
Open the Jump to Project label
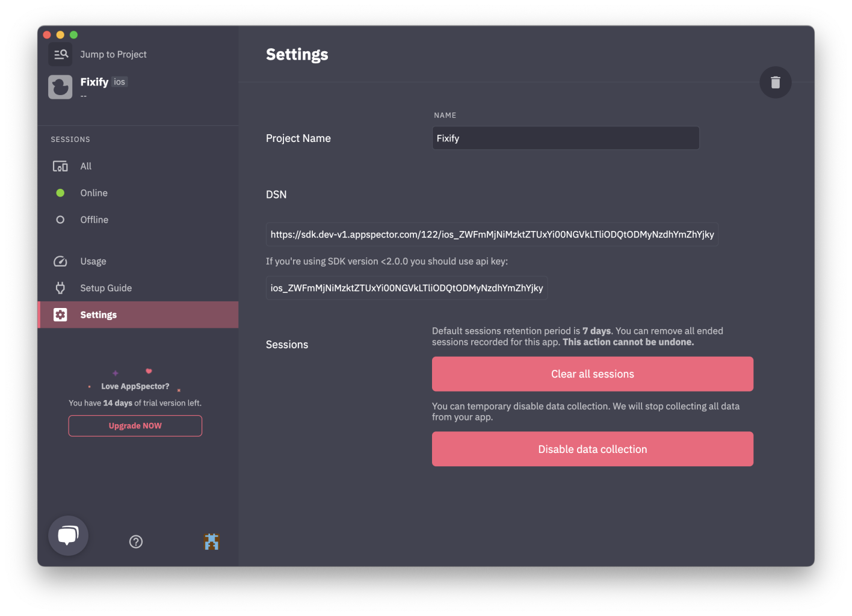113,54
